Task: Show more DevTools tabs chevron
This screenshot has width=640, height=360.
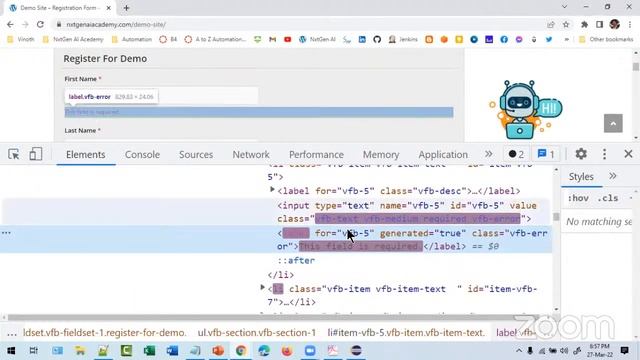Action: click(x=489, y=154)
